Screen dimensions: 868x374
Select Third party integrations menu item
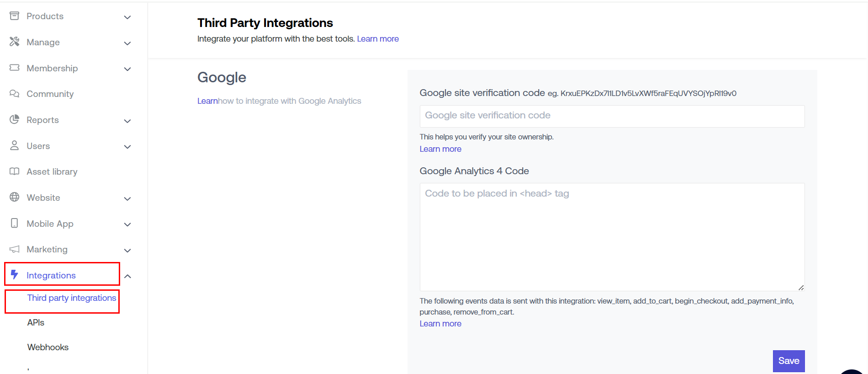point(72,298)
